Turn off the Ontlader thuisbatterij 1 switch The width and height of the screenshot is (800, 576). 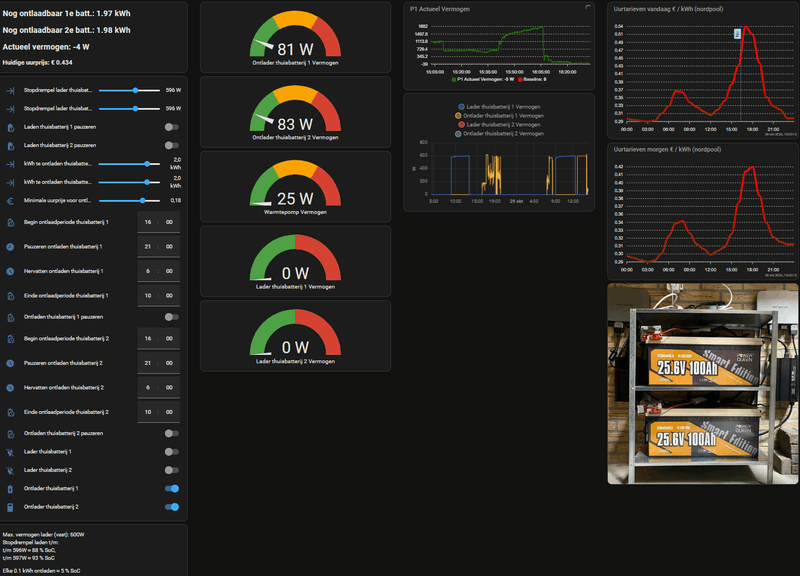click(x=172, y=489)
